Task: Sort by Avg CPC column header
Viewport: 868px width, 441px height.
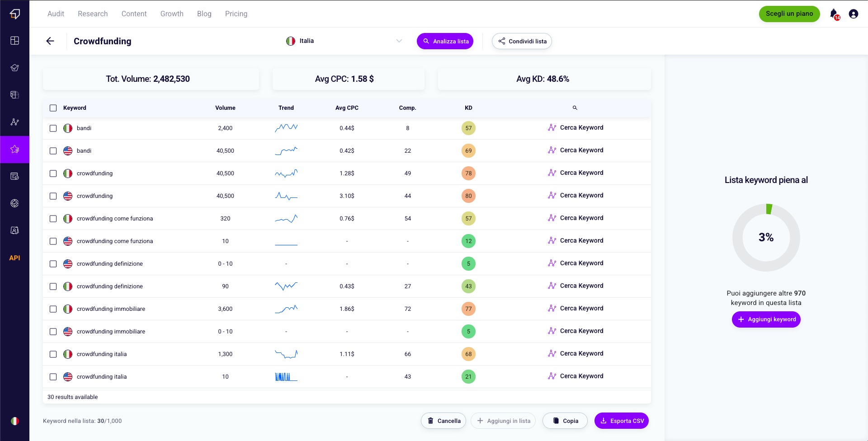Action: (x=347, y=108)
